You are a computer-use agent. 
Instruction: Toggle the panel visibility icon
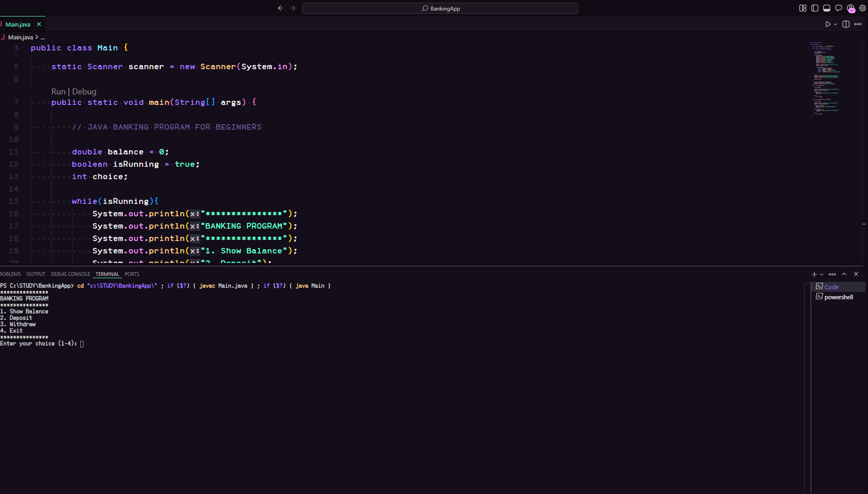[x=826, y=8]
